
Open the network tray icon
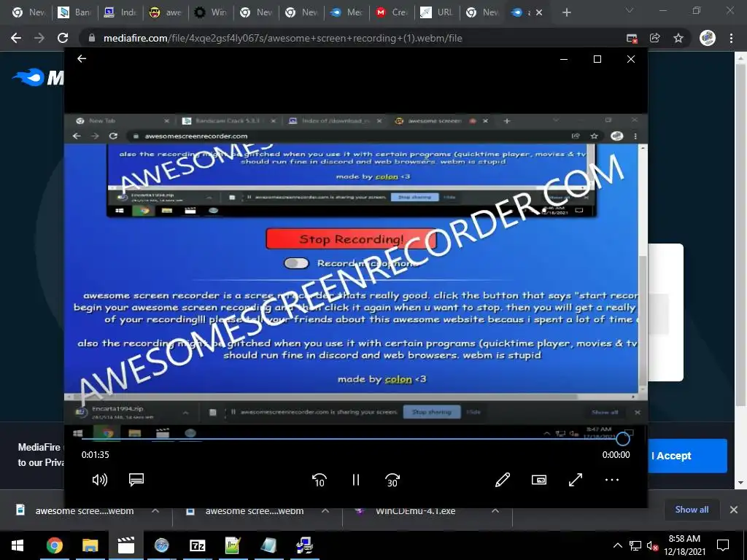coord(635,545)
